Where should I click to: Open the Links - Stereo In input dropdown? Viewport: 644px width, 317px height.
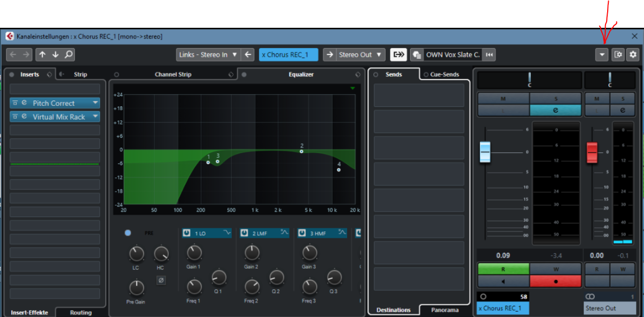207,55
